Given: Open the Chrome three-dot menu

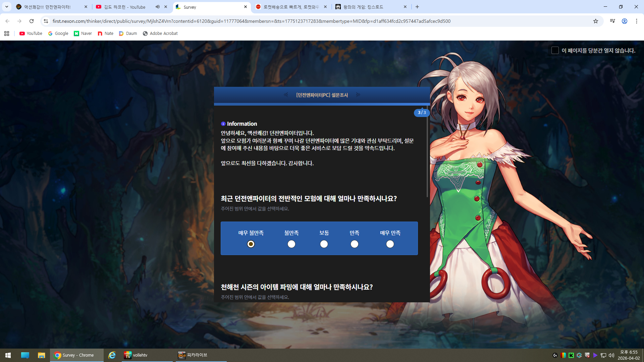Looking at the screenshot, I should pos(636,21).
